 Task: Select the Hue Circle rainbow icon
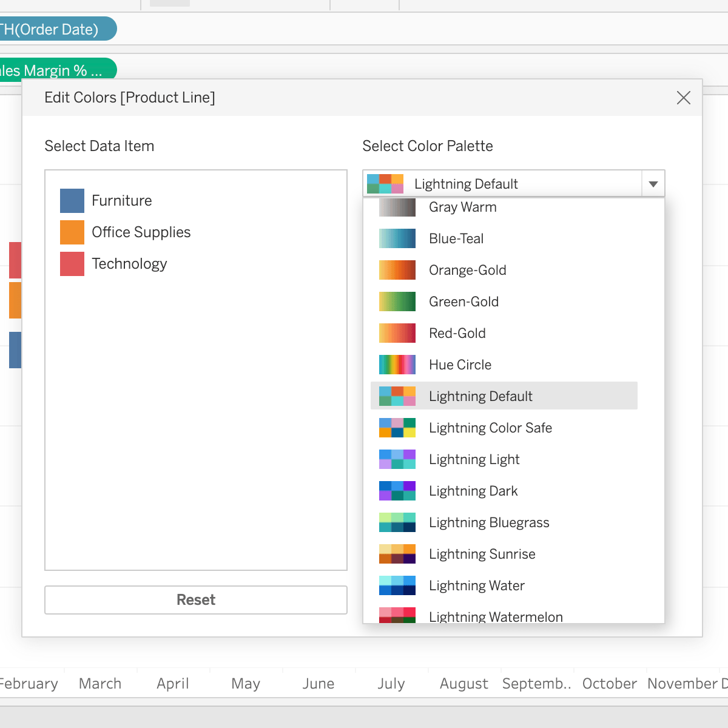397,365
